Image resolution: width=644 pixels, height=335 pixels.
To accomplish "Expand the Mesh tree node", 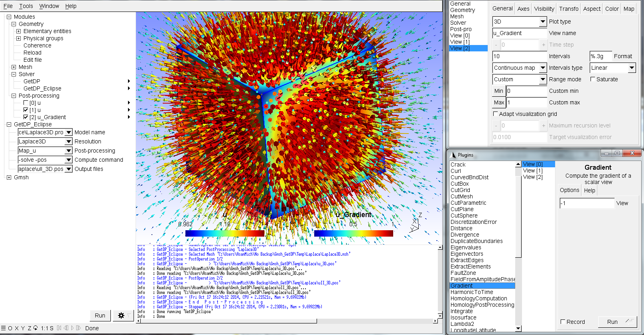I will [x=14, y=67].
